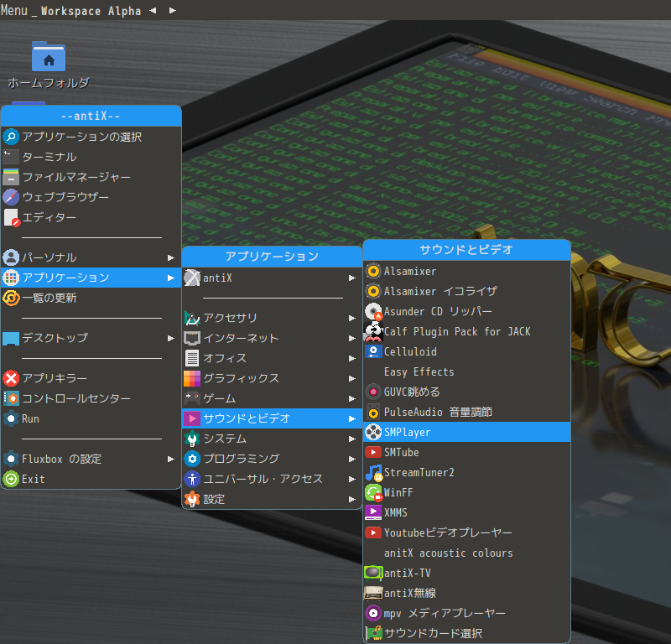Switch to next workspace with right arrow

[173, 11]
